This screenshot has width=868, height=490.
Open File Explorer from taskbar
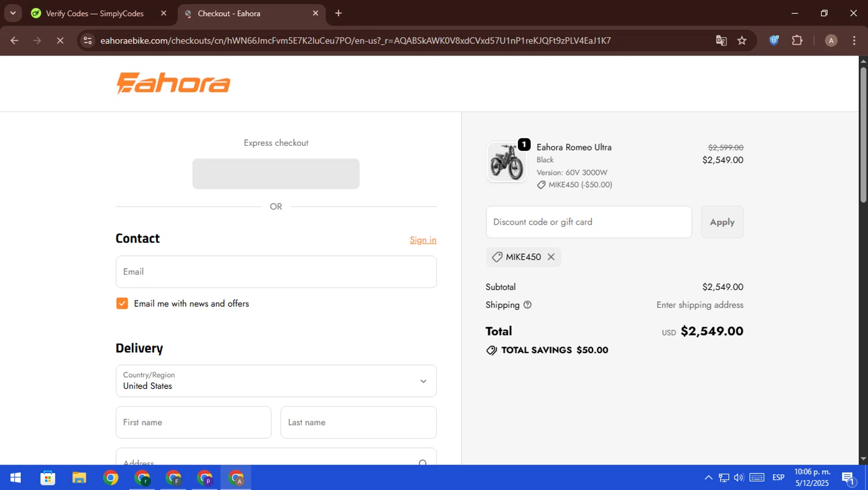pos(79,478)
